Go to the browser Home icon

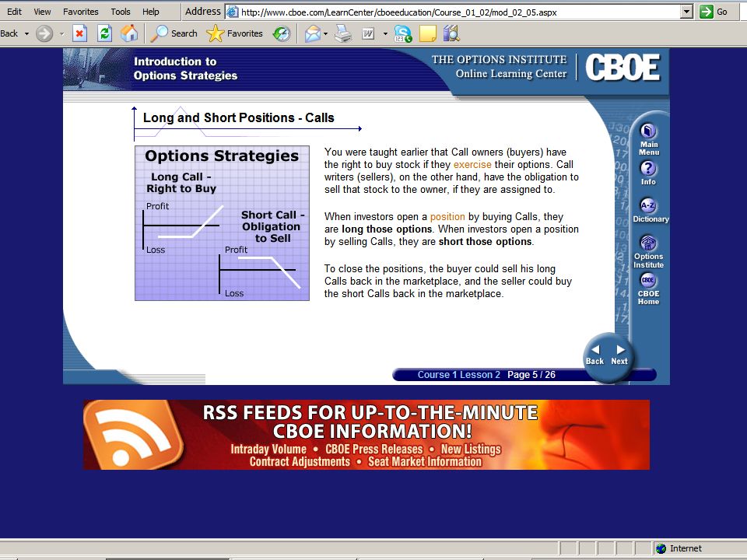(x=128, y=33)
